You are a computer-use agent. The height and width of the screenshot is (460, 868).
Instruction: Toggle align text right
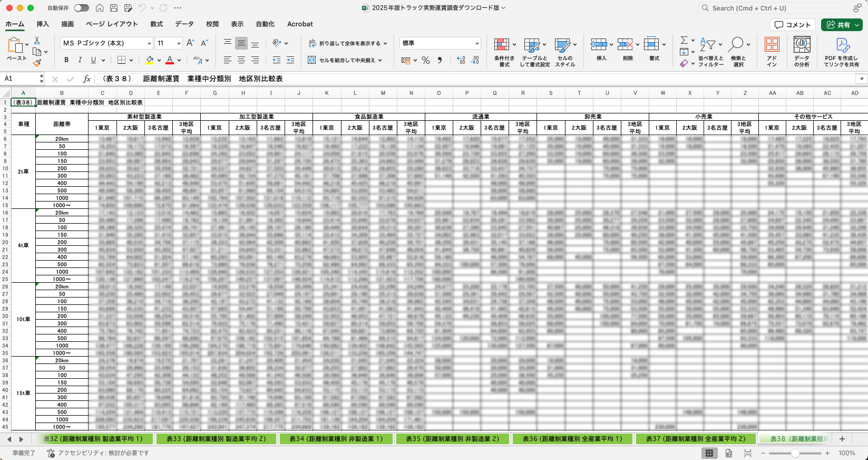255,60
